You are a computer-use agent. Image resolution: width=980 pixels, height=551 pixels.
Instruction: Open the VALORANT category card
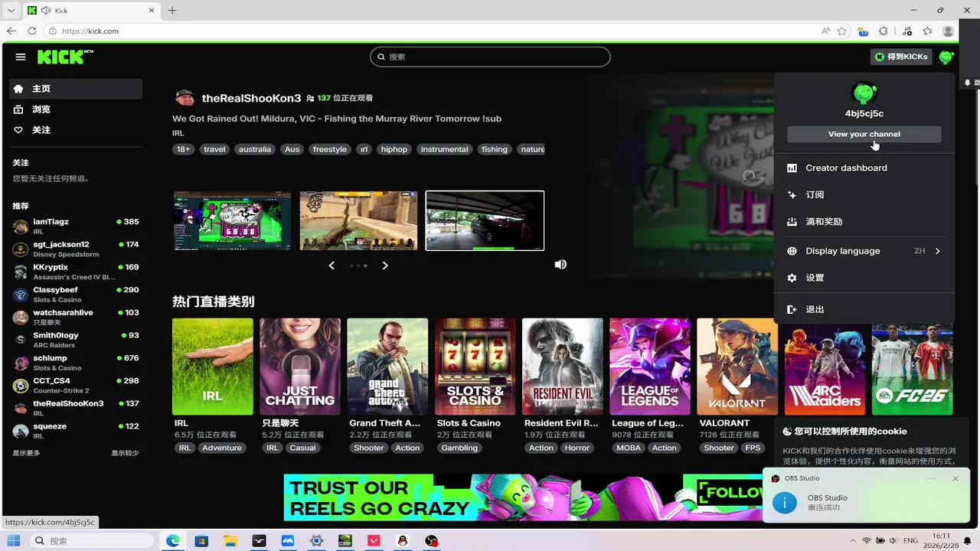pyautogui.click(x=737, y=367)
